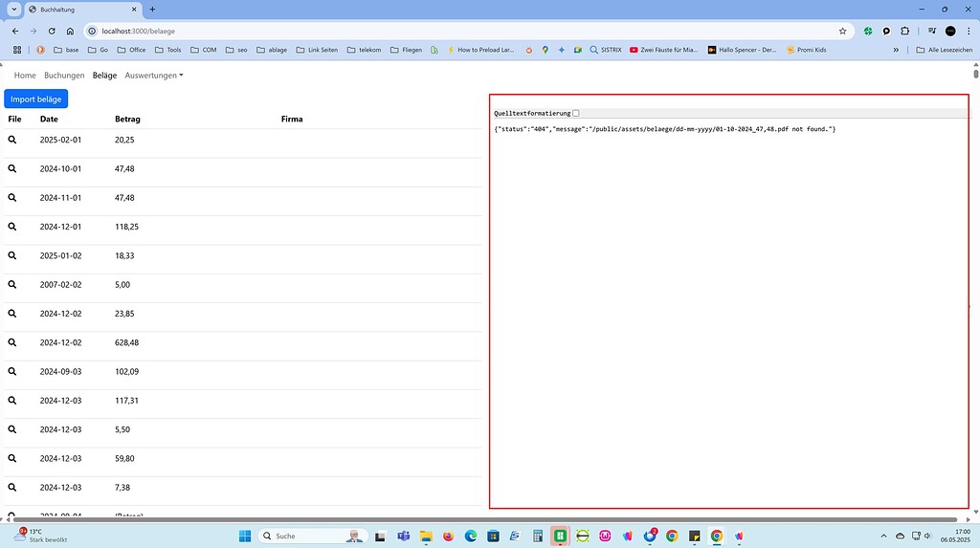980x548 pixels.
Task: Click search icon in 118,25 row
Action: click(11, 227)
